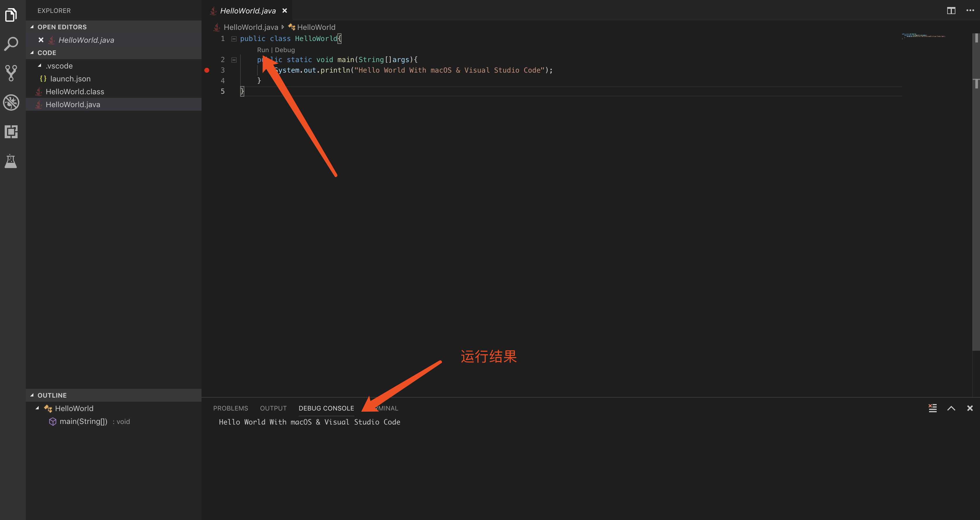The width and height of the screenshot is (980, 520).
Task: Click HelloWorld.java in the breadcrumb
Action: (251, 28)
